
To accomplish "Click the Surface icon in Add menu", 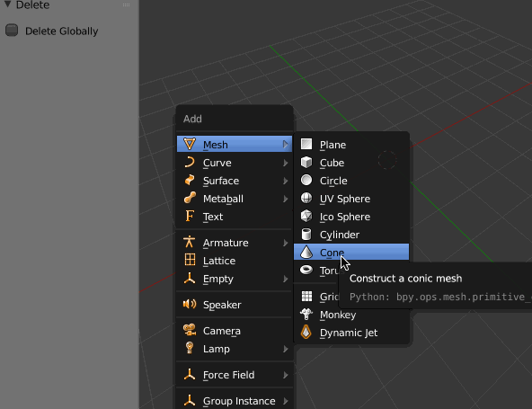I will (x=190, y=180).
